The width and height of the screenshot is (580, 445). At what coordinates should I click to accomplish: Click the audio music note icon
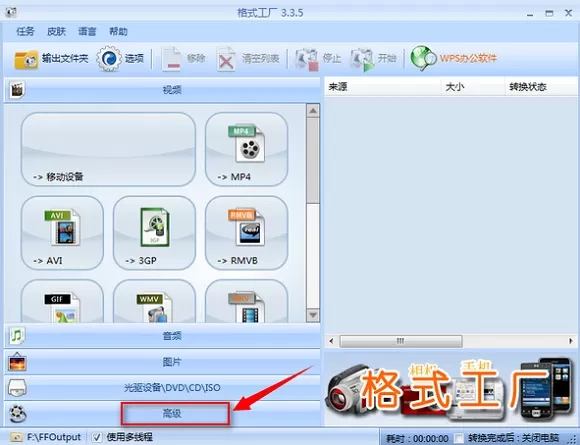click(17, 336)
